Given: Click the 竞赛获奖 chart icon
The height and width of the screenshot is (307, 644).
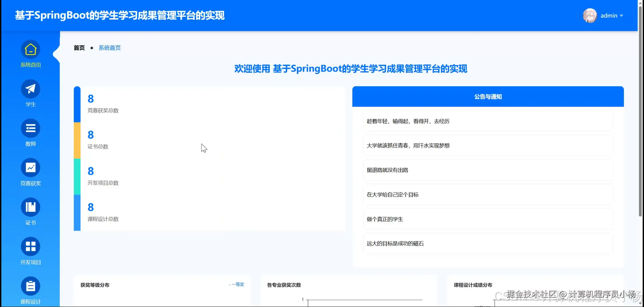Looking at the screenshot, I should coord(31,167).
